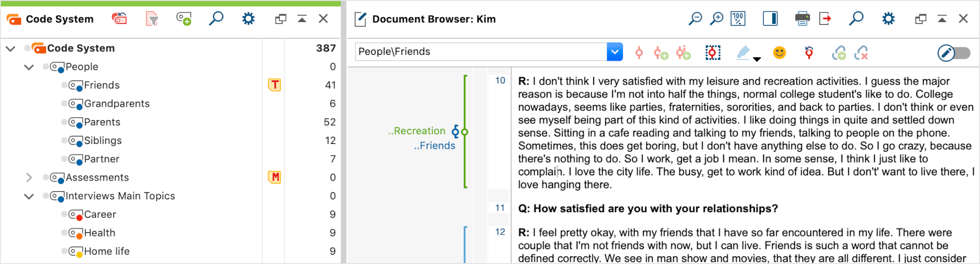Click the print document icon
980x264 pixels.
(x=802, y=19)
